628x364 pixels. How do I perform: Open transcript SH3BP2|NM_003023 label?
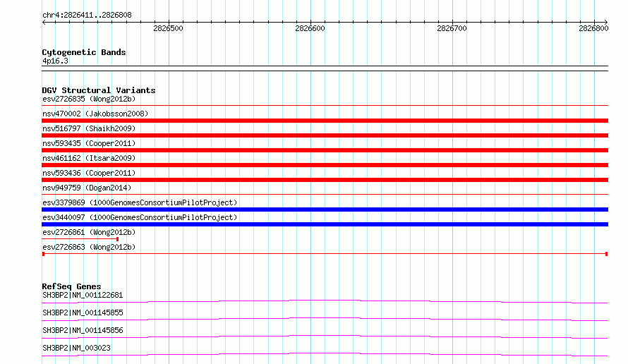pyautogui.click(x=76, y=348)
